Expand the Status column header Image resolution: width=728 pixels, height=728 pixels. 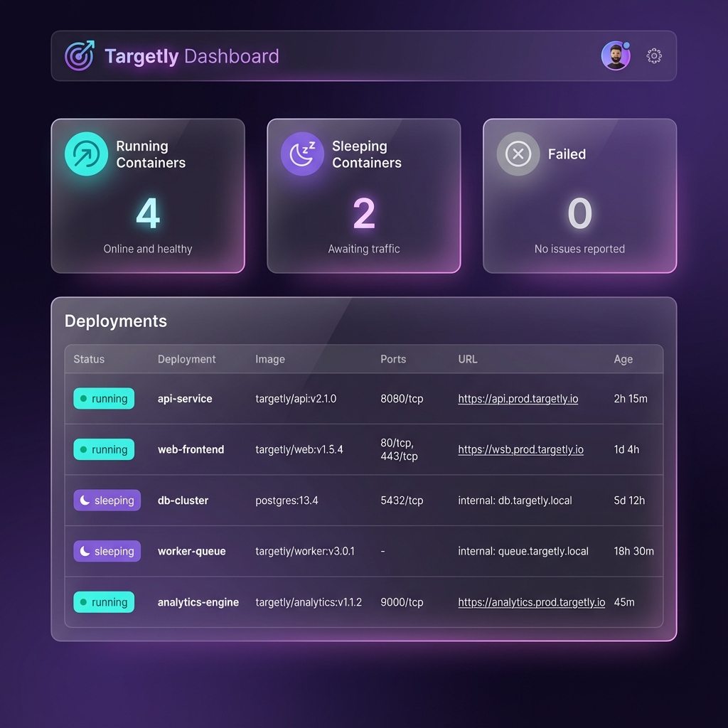pos(88,359)
